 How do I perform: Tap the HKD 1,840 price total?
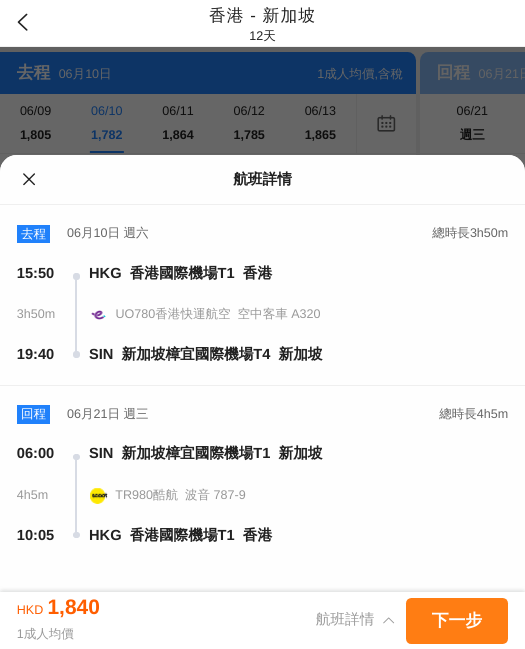[x=58, y=608]
